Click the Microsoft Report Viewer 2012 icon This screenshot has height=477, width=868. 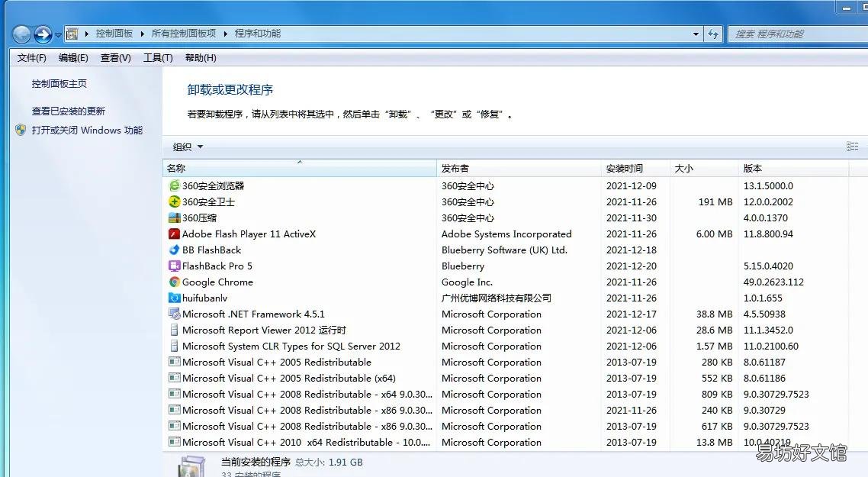[175, 330]
